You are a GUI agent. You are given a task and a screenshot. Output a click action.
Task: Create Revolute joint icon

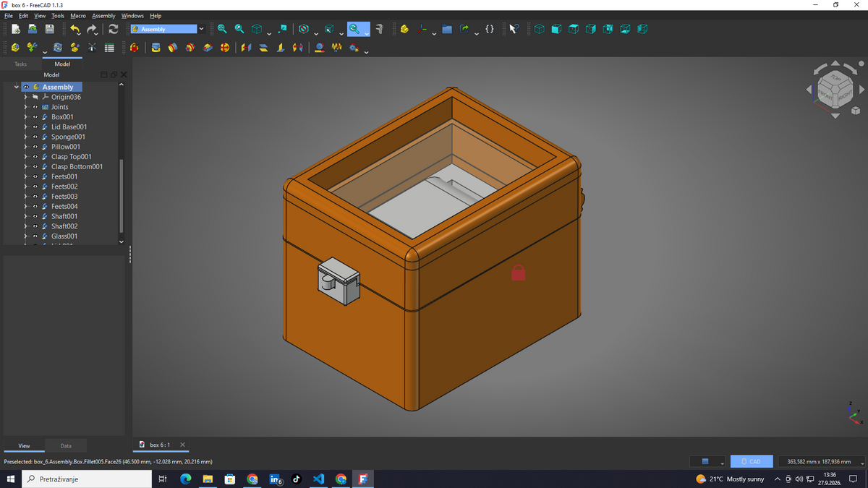(173, 48)
